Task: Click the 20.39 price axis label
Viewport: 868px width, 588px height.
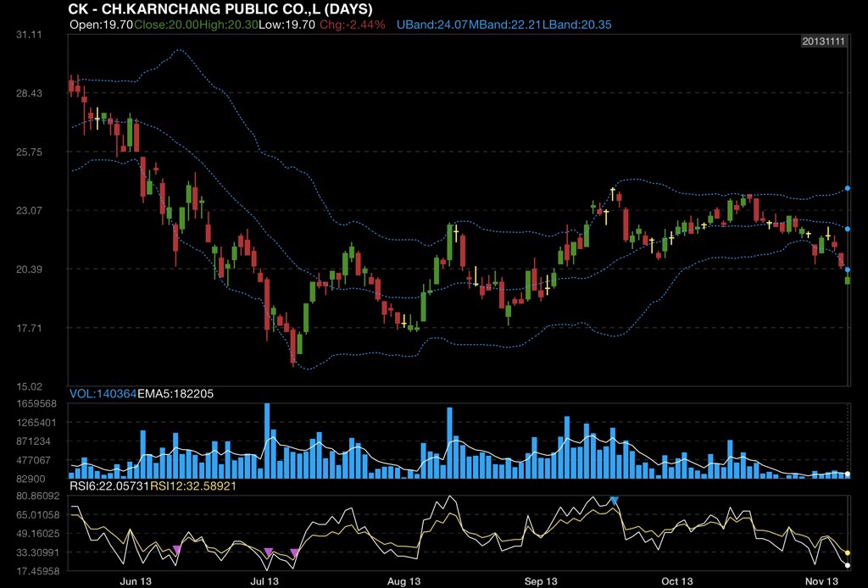Action: point(29,269)
